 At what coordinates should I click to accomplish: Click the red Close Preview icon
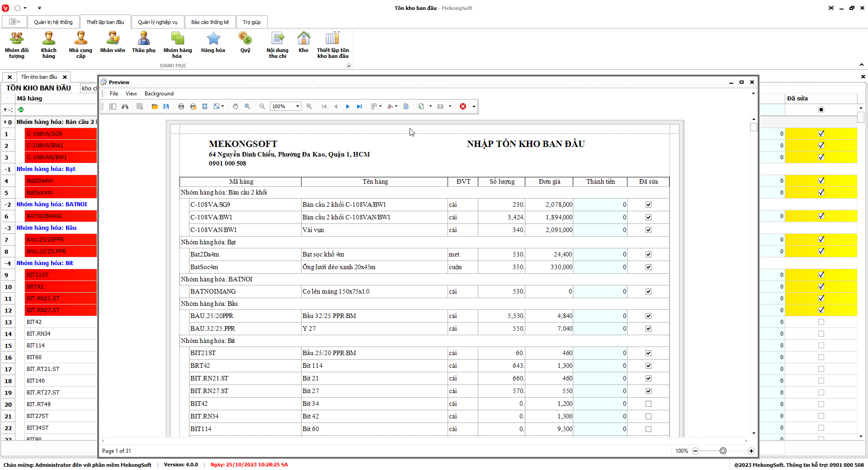coord(463,106)
